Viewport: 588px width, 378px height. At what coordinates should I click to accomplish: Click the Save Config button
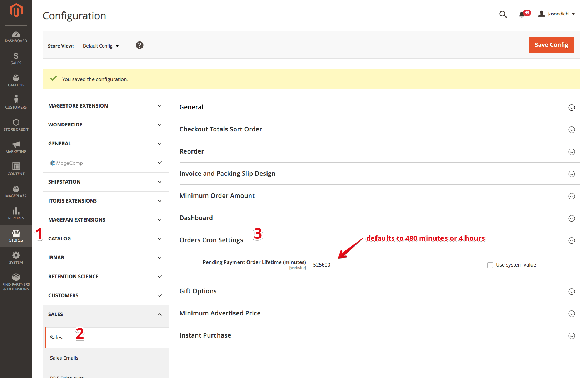pyautogui.click(x=551, y=45)
